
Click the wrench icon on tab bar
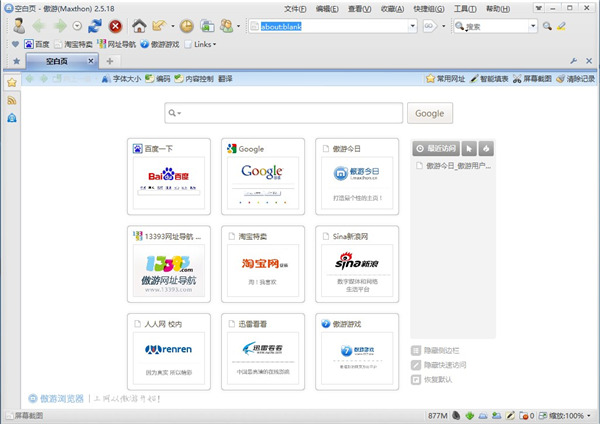pos(574,61)
